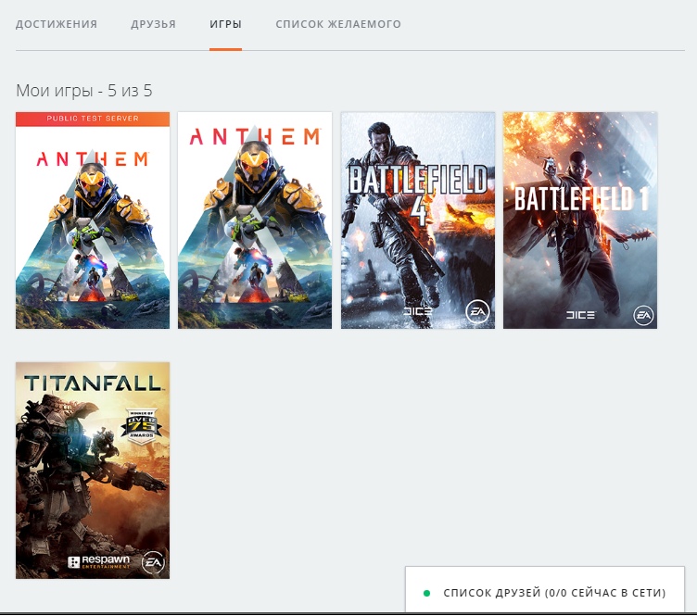
Task: Open the Достижения tab
Action: [57, 24]
